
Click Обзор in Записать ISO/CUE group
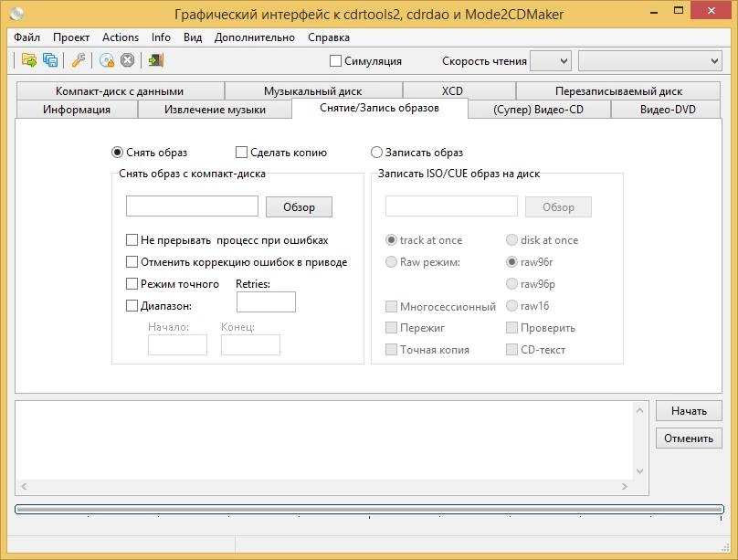tap(558, 207)
